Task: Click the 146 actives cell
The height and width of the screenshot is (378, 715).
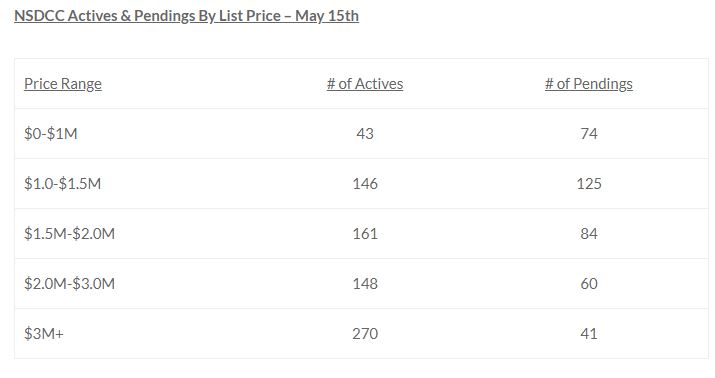Action: (x=365, y=184)
